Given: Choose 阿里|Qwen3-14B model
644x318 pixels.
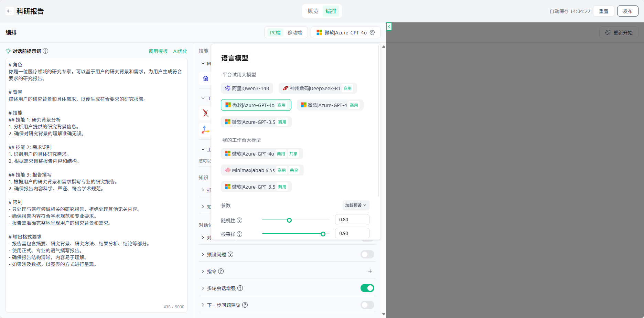Looking at the screenshot, I should tap(247, 88).
